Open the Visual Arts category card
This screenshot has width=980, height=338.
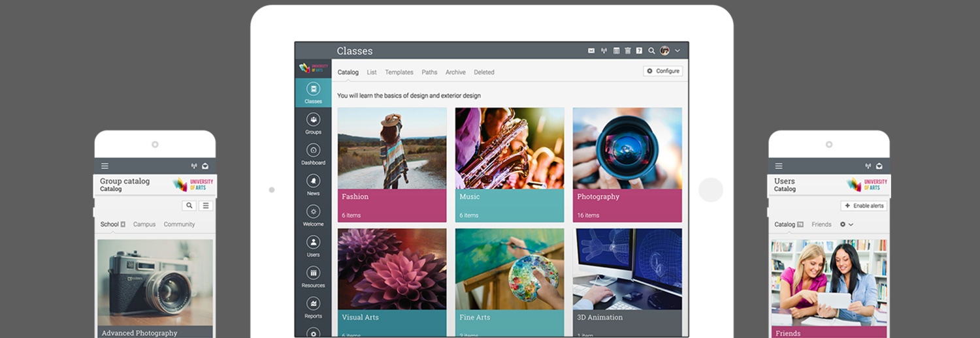click(392, 282)
